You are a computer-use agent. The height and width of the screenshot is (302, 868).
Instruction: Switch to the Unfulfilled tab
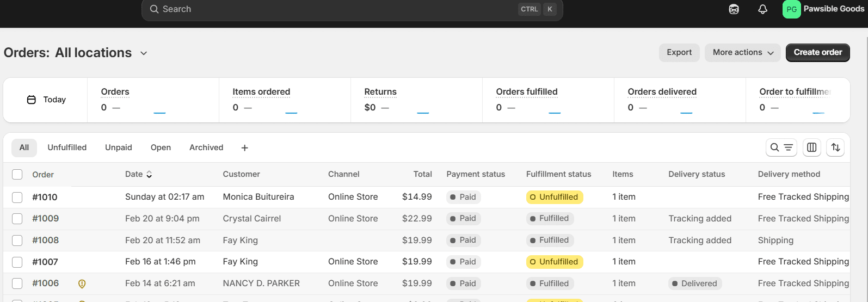tap(67, 147)
